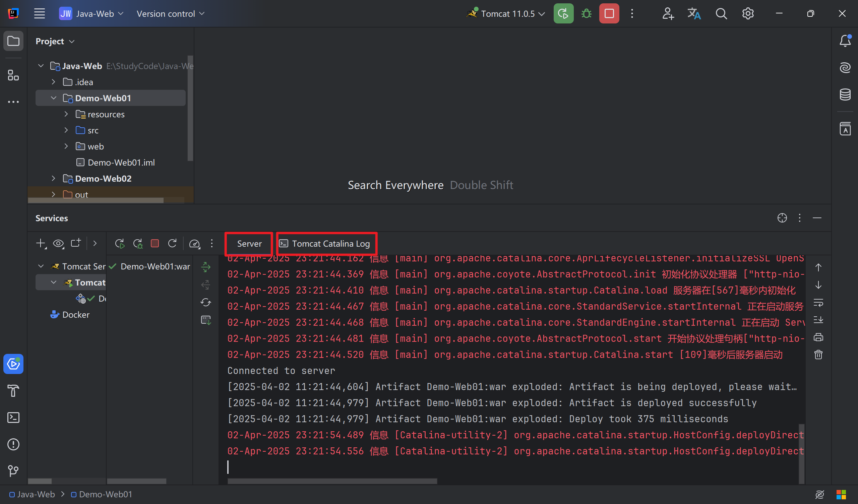This screenshot has width=858, height=504.
Task: Select Demo-Web01:war deployment artifact
Action: 150,266
